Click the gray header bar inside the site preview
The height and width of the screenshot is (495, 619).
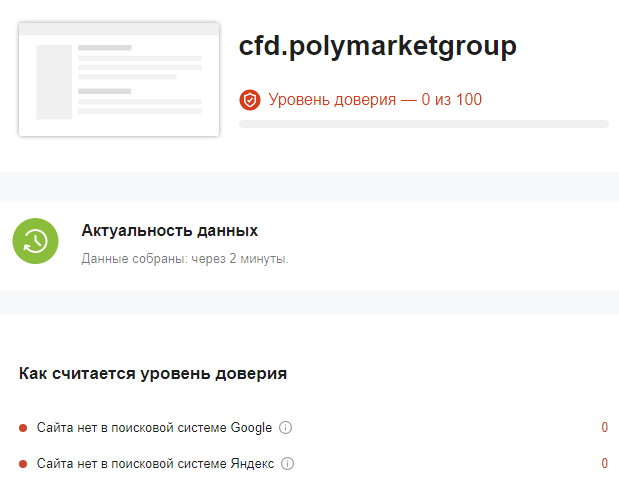(118, 30)
